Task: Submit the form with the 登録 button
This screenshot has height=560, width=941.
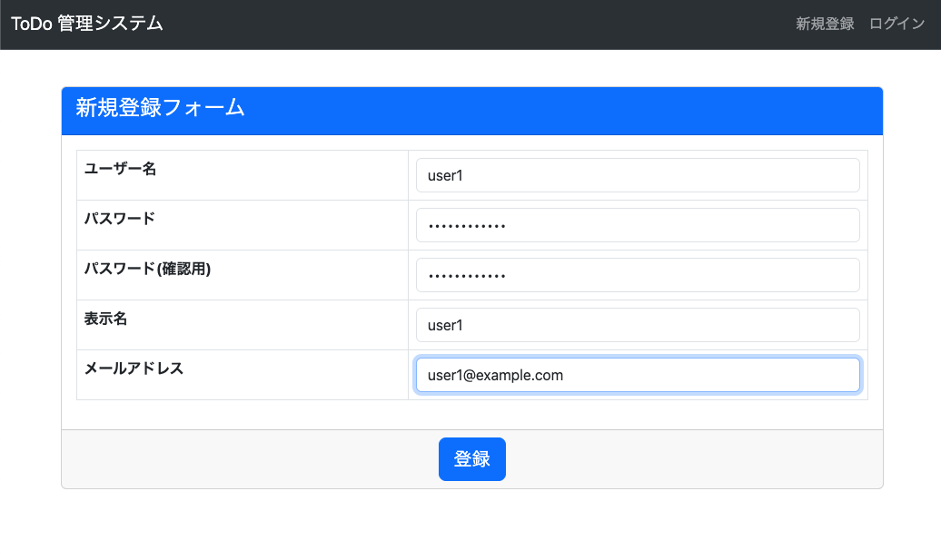Action: coord(471,459)
